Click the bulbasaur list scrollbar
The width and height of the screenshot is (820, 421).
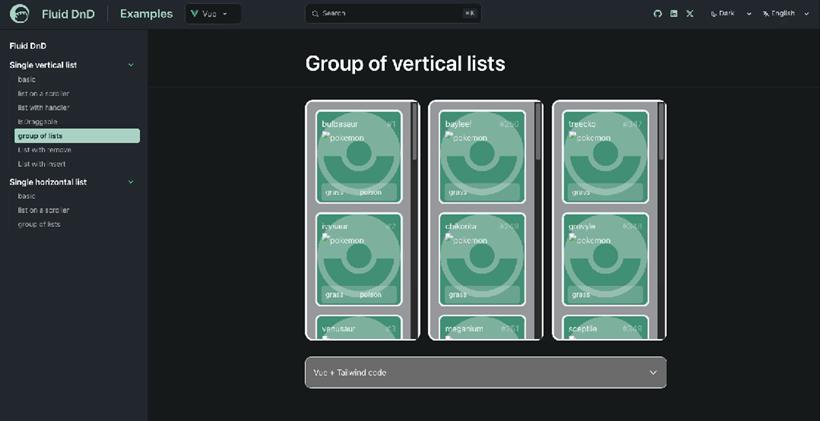pos(415,131)
